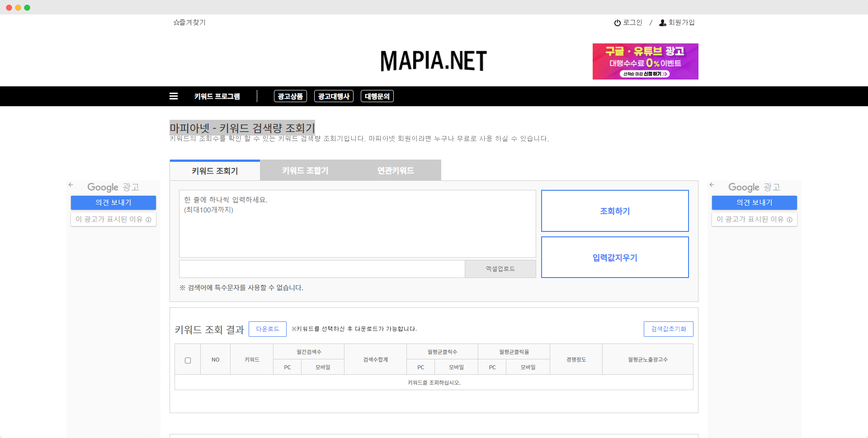This screenshot has height=438, width=868.
Task: Click PC under 월평균클릭수
Action: (x=421, y=367)
